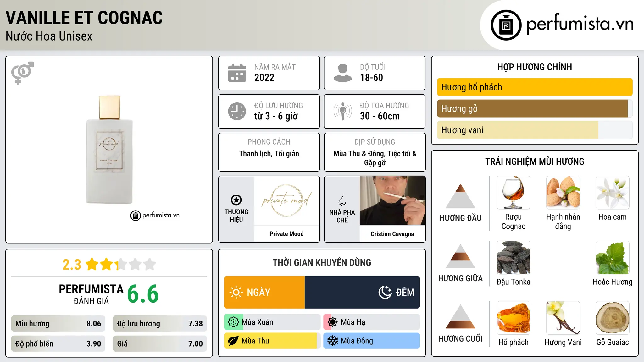The width and height of the screenshot is (644, 362).
Task: Open the Hoắc Hương note image
Action: (x=613, y=258)
